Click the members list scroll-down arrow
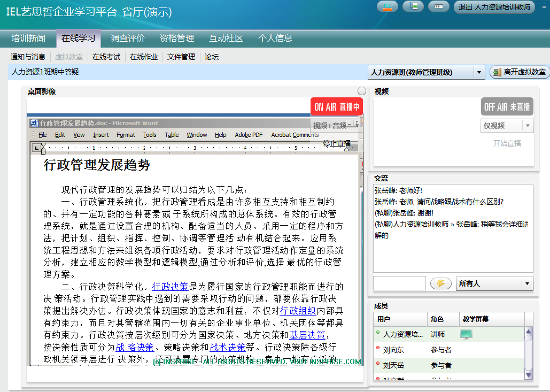This screenshot has height=392, width=550. click(529, 375)
